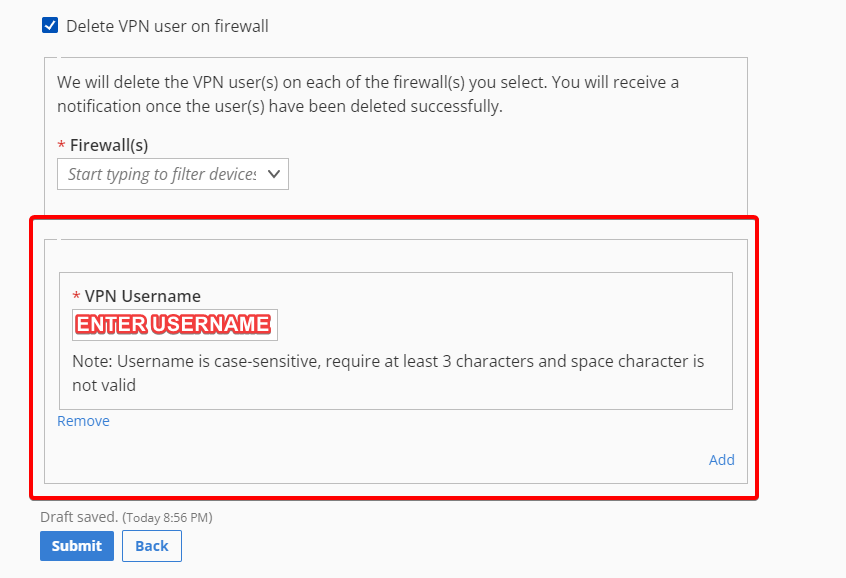The image size is (846, 578).
Task: Click empty area right of the Remove link
Action: 378,421
